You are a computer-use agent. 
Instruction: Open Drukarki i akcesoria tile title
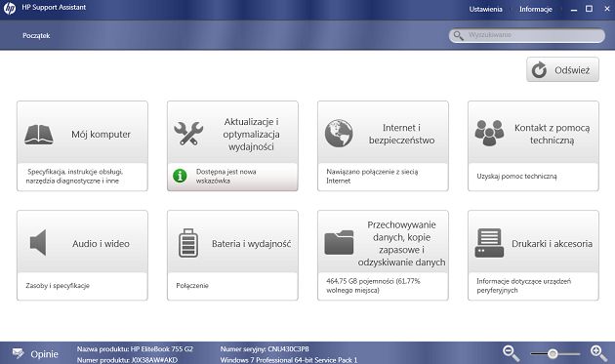coord(552,244)
